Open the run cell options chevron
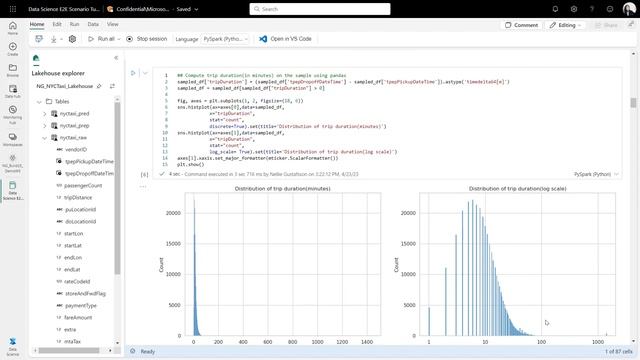The height and width of the screenshot is (360, 640). [145, 73]
